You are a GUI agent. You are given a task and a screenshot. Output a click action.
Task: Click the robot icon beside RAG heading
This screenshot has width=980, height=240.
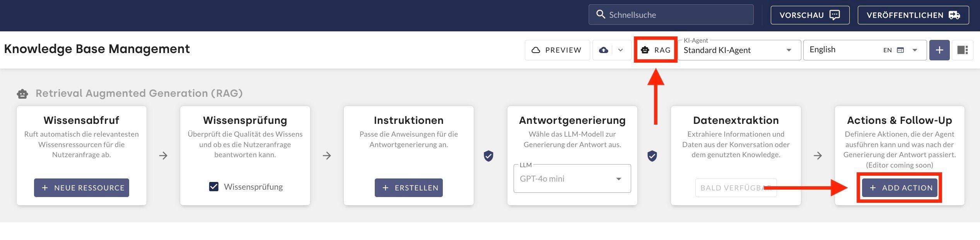22,94
